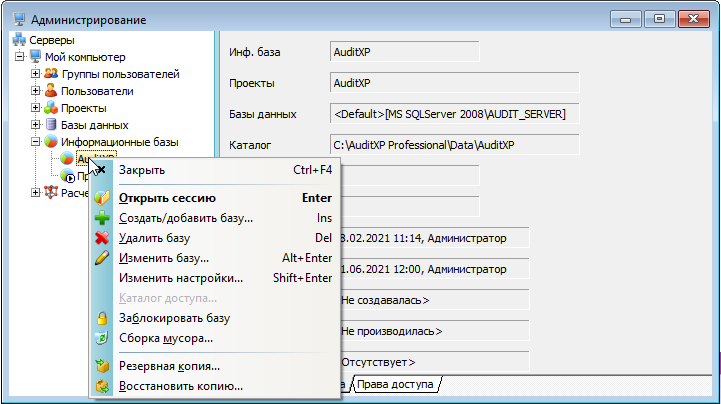Click the Базы данных field with AUDIT_SERVER
Viewport: 721px width, 404px height.
(x=454, y=114)
